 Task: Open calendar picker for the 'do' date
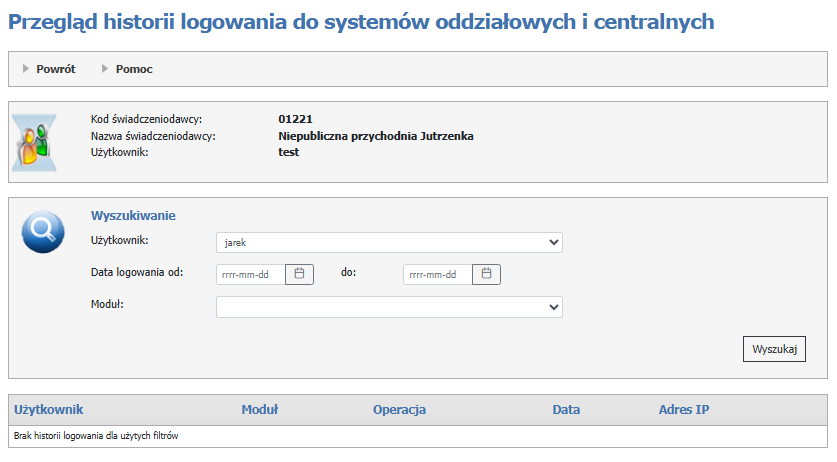tap(486, 273)
